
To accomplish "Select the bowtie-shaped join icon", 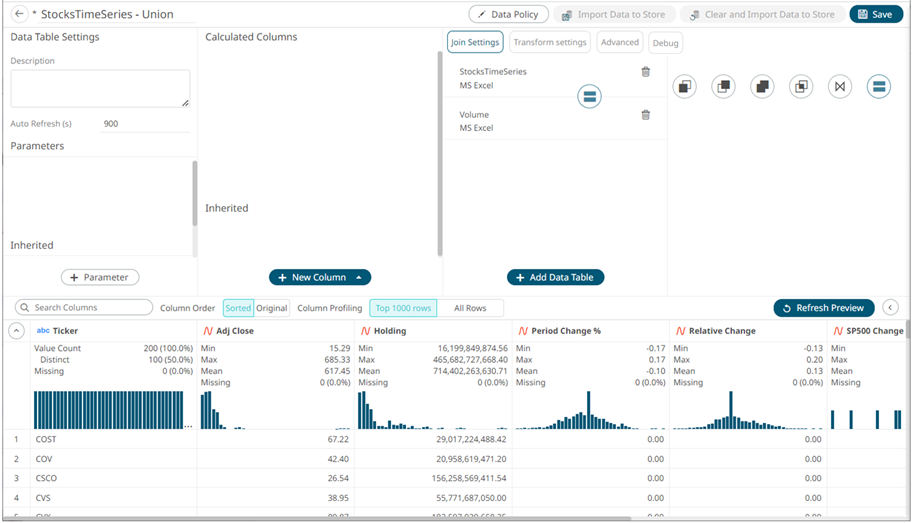I will point(840,87).
